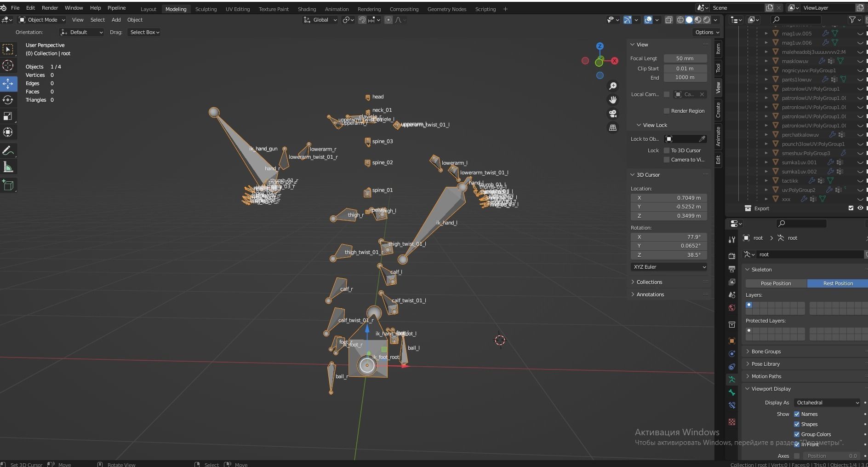Click the Focal Length 50 mm field
The image size is (868, 467).
click(x=685, y=58)
